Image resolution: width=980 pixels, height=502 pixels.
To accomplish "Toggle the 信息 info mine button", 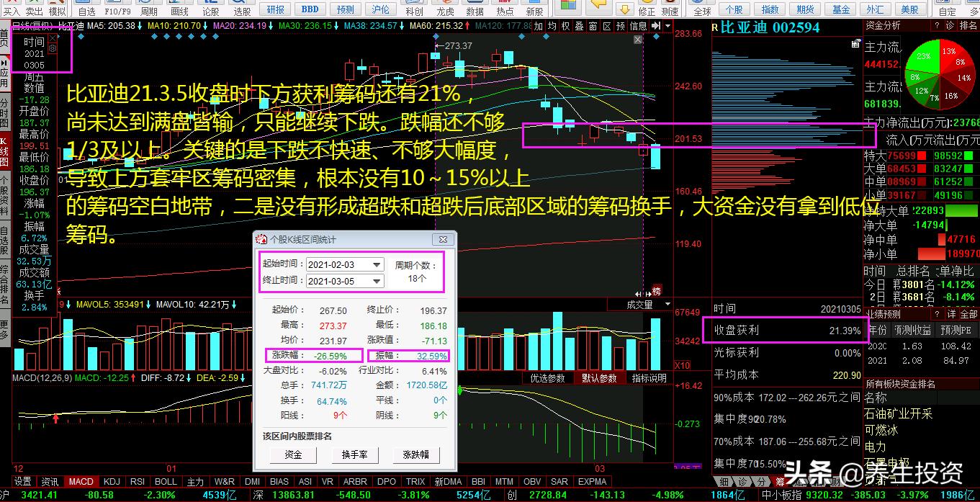I will click(x=639, y=26).
